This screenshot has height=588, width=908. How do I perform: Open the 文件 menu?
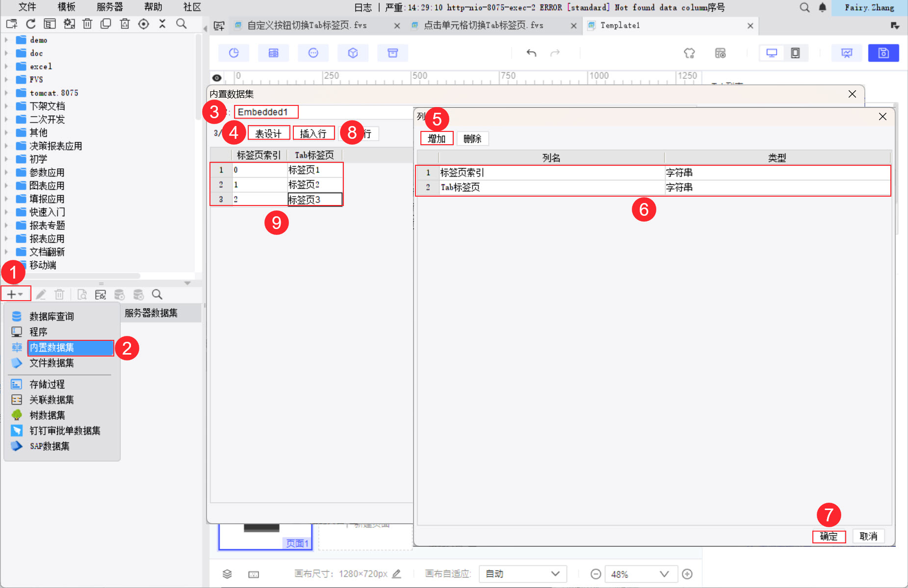27,7
